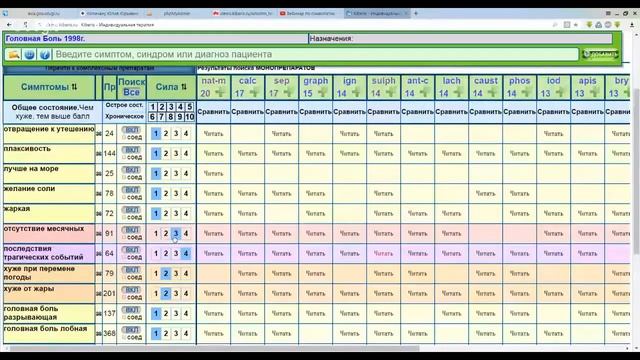Set strength 2 for плаксивость
Screen dimensions: 640x360
coord(166,154)
